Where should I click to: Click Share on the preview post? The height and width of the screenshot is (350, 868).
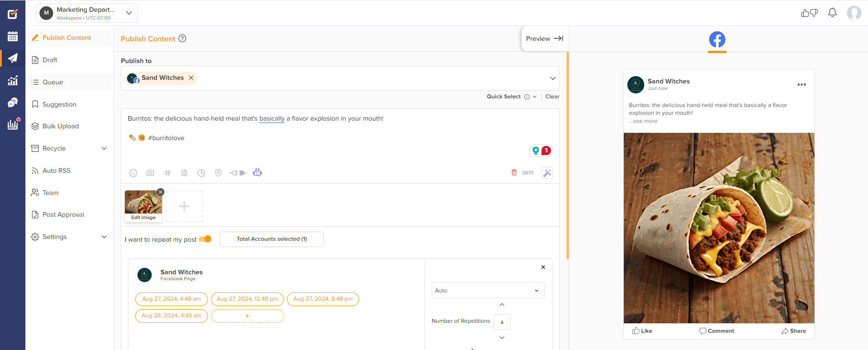(x=794, y=331)
